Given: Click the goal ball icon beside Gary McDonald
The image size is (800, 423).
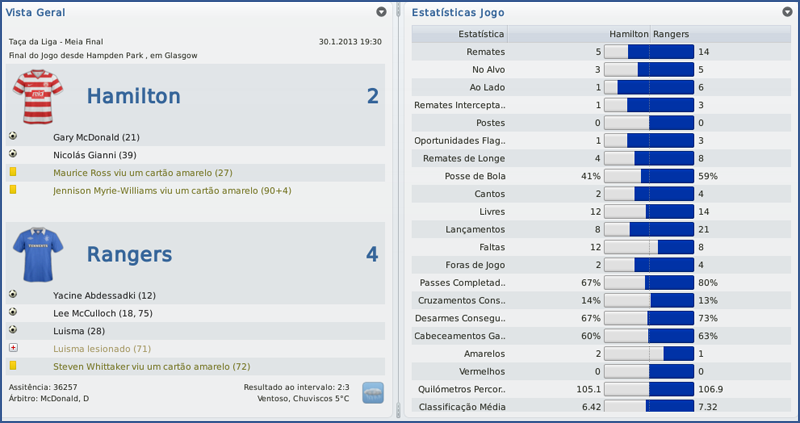Looking at the screenshot, I should pyautogui.click(x=13, y=136).
